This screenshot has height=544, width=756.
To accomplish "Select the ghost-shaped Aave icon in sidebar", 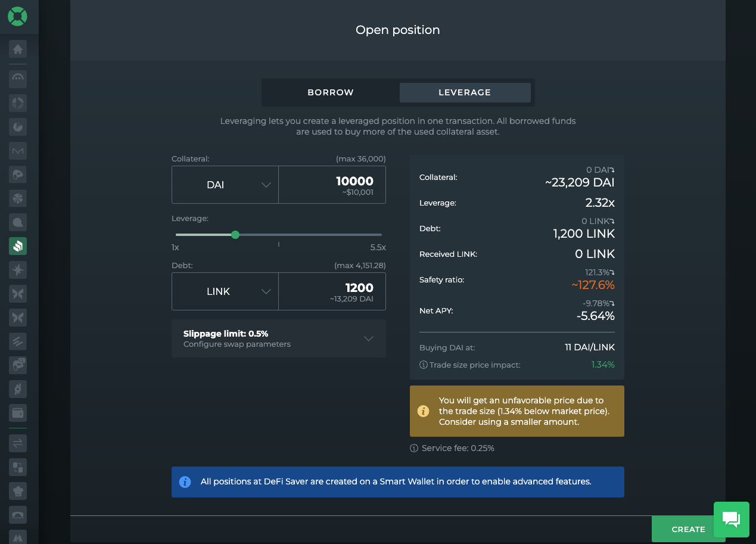I will [17, 174].
